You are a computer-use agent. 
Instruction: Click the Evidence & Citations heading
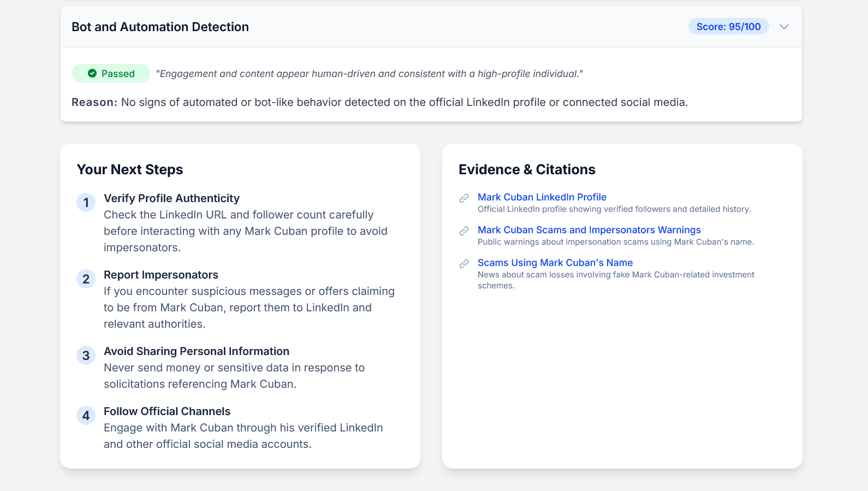(x=526, y=169)
